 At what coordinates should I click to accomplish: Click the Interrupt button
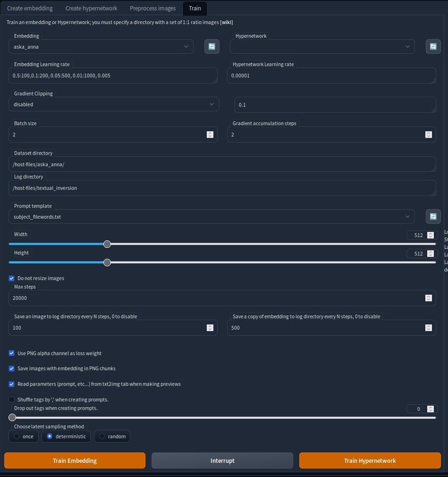click(222, 460)
